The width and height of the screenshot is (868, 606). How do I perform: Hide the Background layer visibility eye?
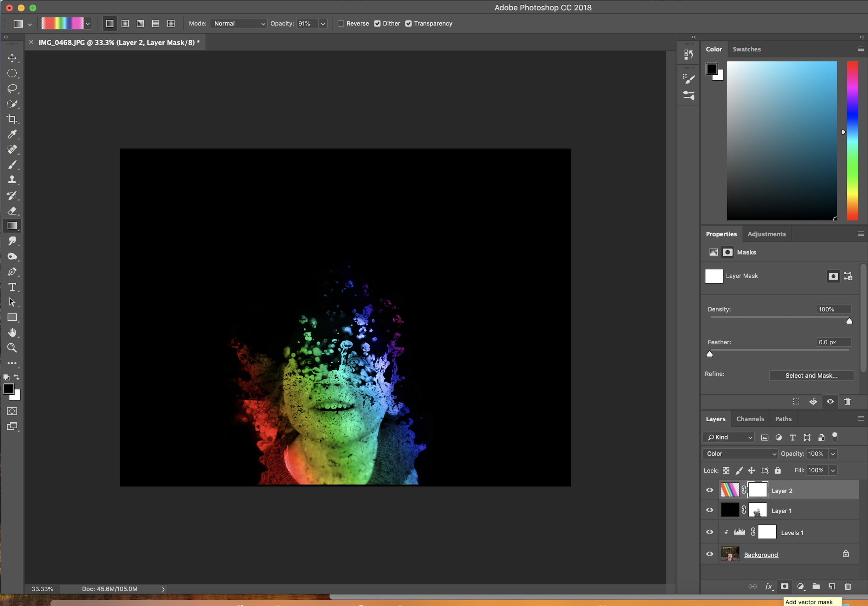tap(710, 554)
